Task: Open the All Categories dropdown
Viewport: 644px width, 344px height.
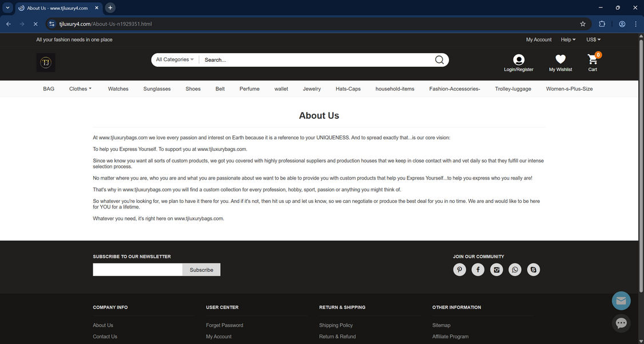Action: point(173,59)
